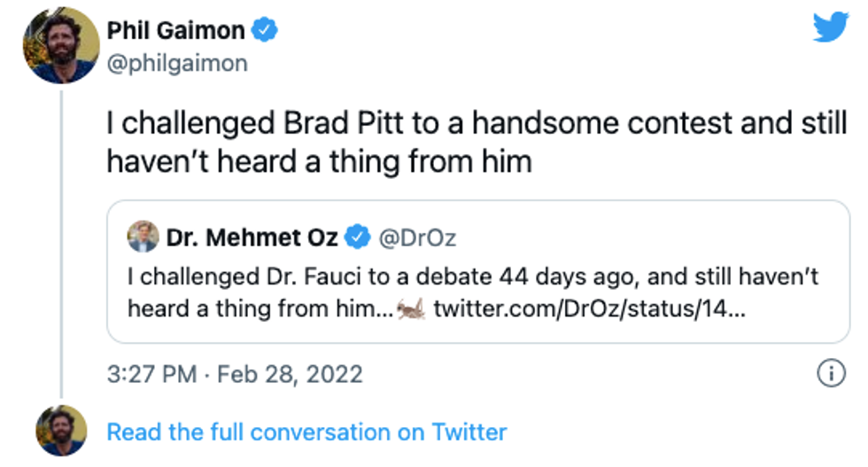Read the full conversation on Twitter
The height and width of the screenshot is (467, 868).
pos(306,432)
